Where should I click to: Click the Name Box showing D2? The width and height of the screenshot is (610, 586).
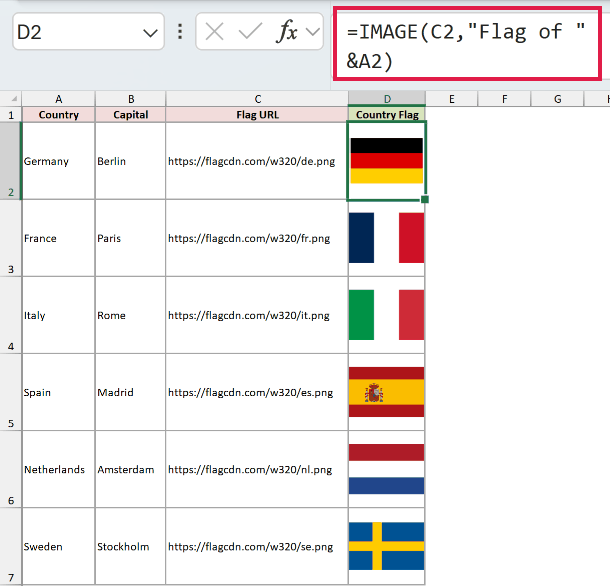pyautogui.click(x=88, y=32)
